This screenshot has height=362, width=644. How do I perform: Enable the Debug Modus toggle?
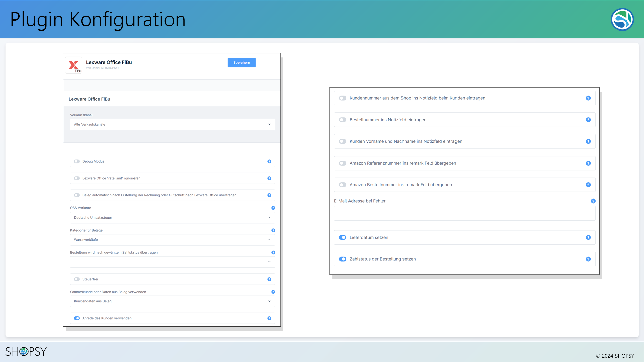coord(77,162)
